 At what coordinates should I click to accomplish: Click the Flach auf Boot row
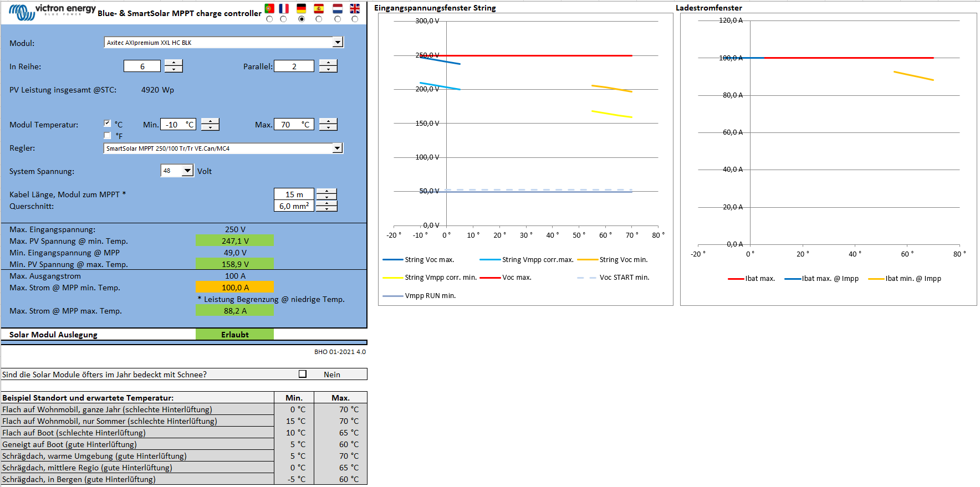coord(184,432)
